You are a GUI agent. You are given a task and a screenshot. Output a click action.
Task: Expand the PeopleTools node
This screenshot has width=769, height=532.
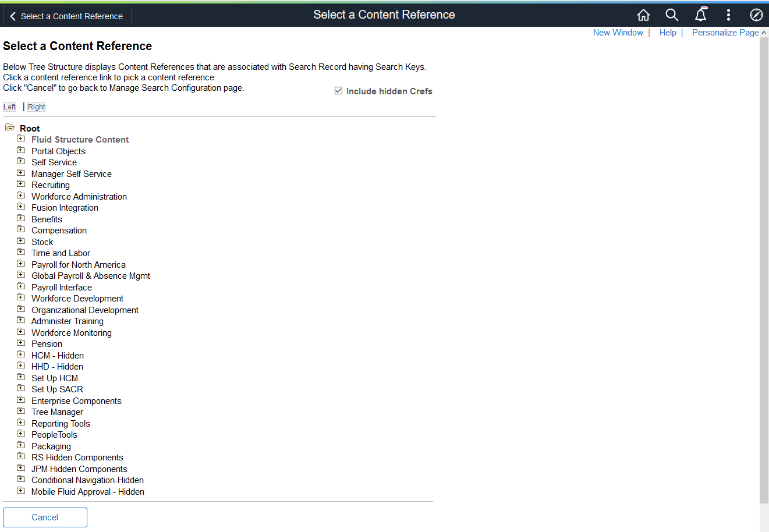(x=20, y=433)
